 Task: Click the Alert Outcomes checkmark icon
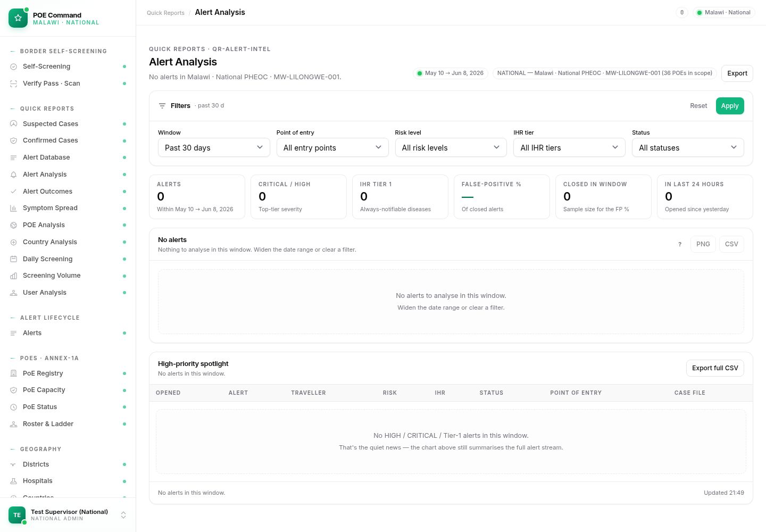click(x=14, y=192)
